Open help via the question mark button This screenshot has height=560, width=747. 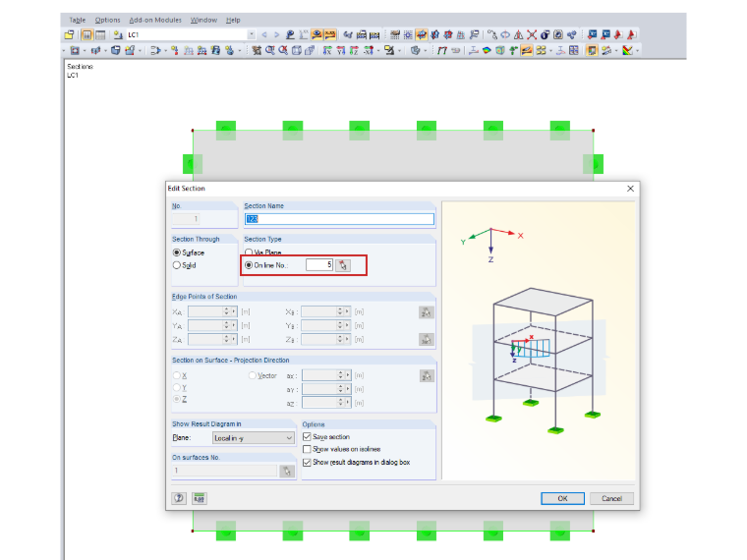179,498
